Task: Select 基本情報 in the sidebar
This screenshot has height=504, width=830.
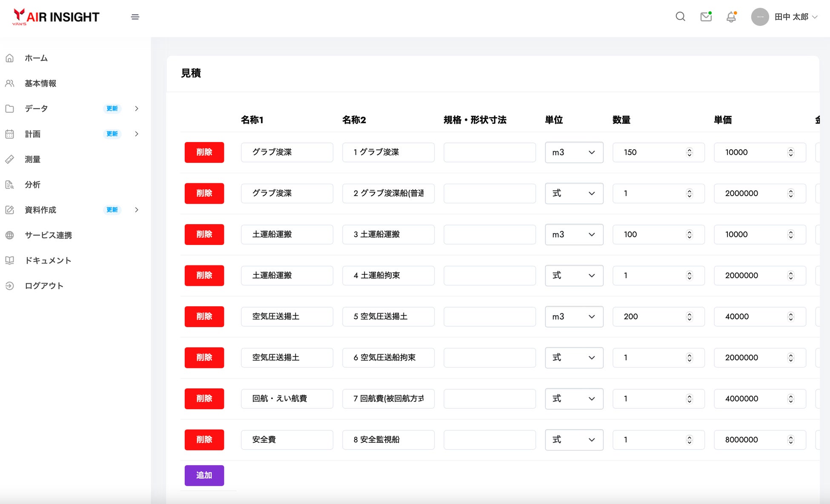Action: pos(40,83)
